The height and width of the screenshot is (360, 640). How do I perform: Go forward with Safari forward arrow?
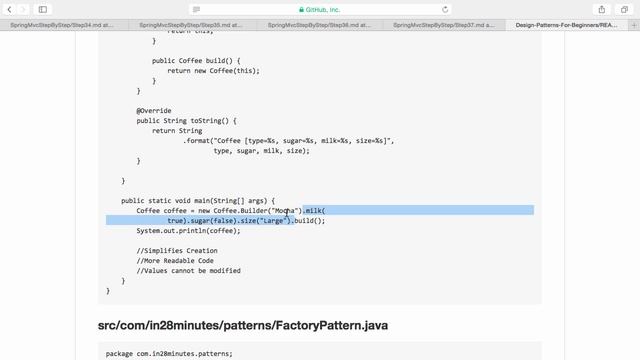pyautogui.click(x=23, y=9)
